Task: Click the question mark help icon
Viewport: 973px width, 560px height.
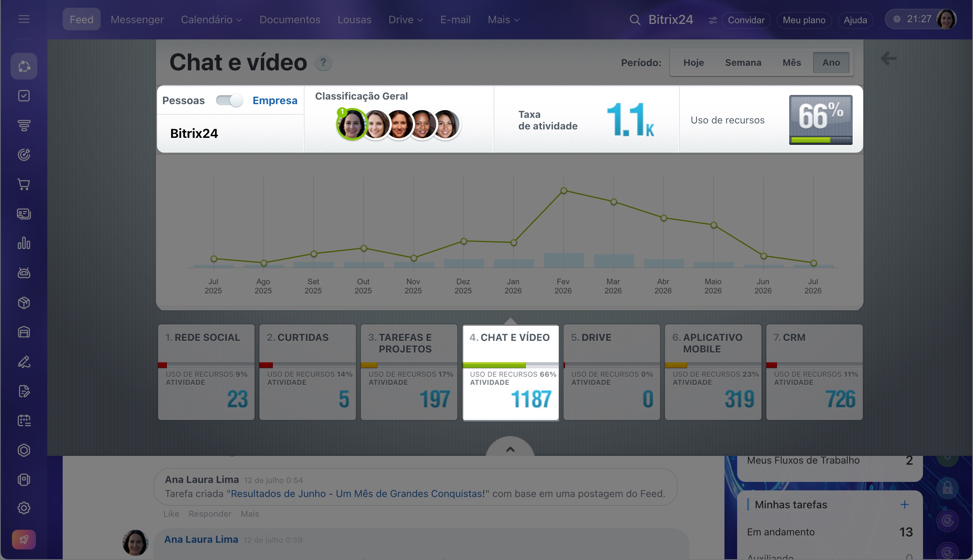Action: [323, 62]
